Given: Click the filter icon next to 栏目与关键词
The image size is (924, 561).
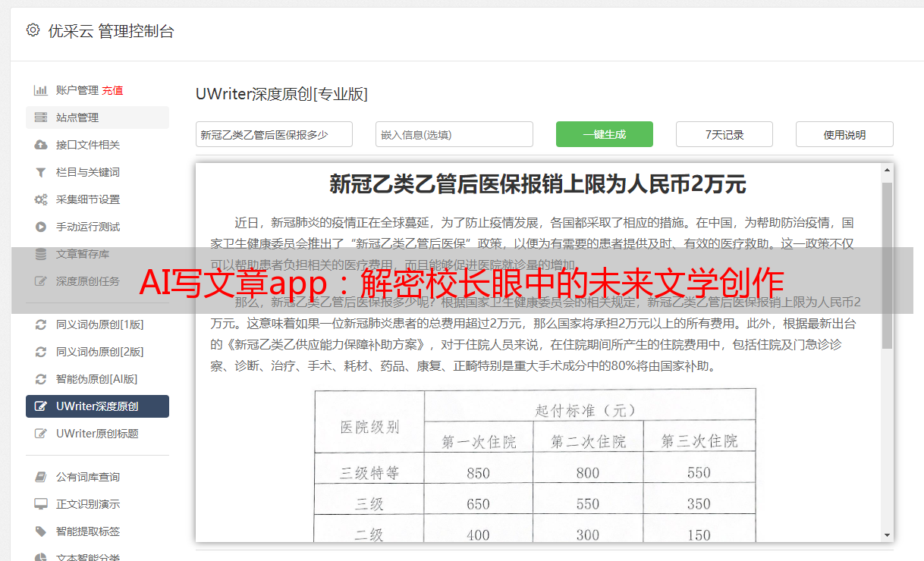Looking at the screenshot, I should pyautogui.click(x=40, y=172).
